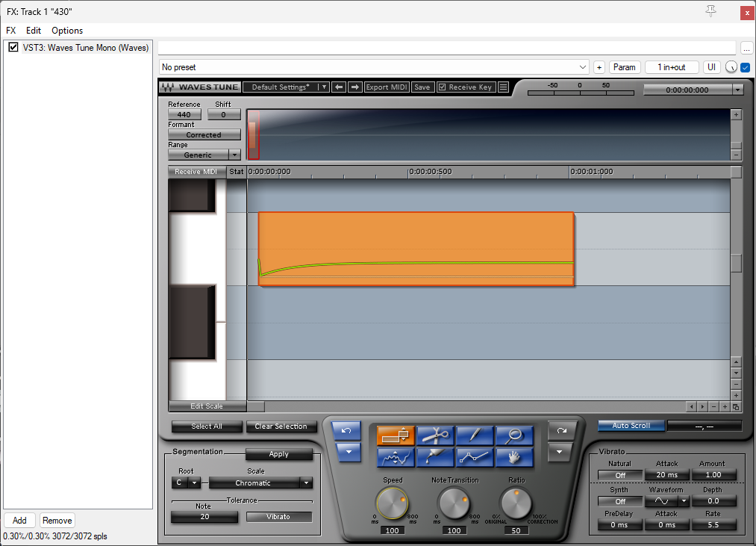Zoom in vertically in the pitch editor
756x546 pixels.
[x=736, y=395]
